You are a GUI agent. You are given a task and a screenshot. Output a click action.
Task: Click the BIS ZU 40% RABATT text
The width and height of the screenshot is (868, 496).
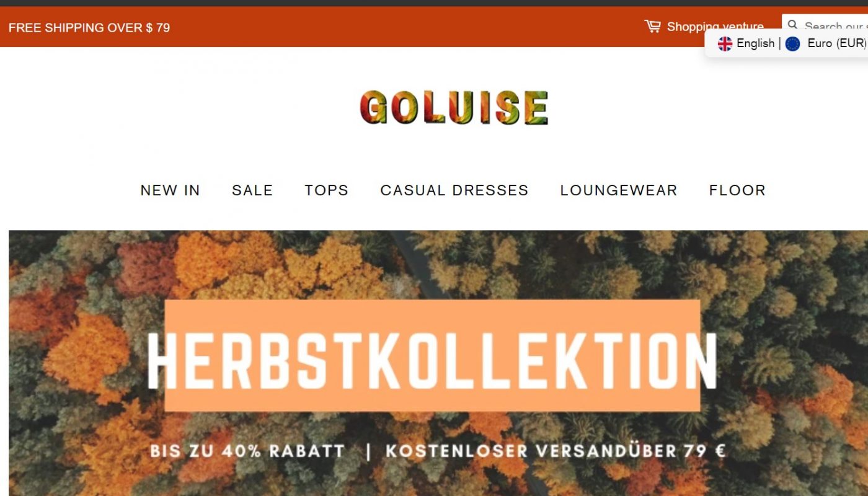click(x=247, y=451)
